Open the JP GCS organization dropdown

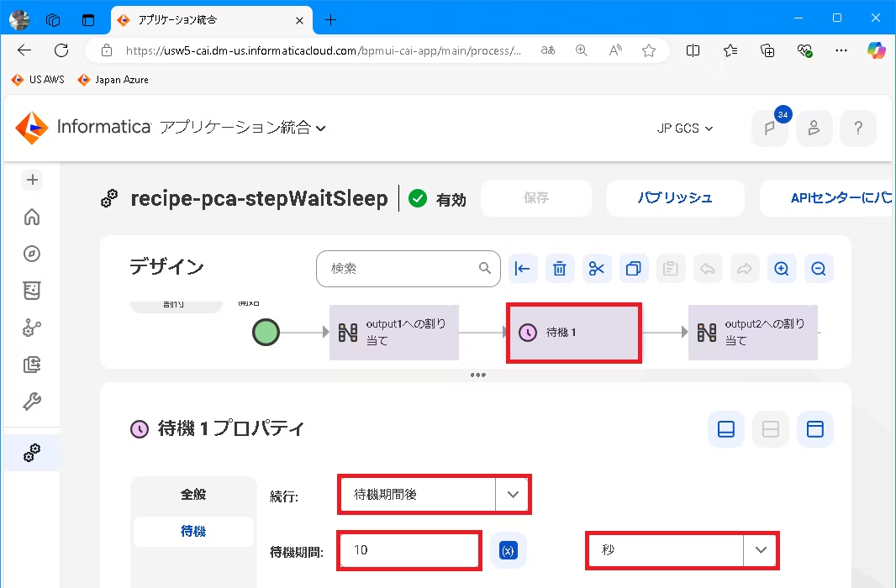coord(684,129)
